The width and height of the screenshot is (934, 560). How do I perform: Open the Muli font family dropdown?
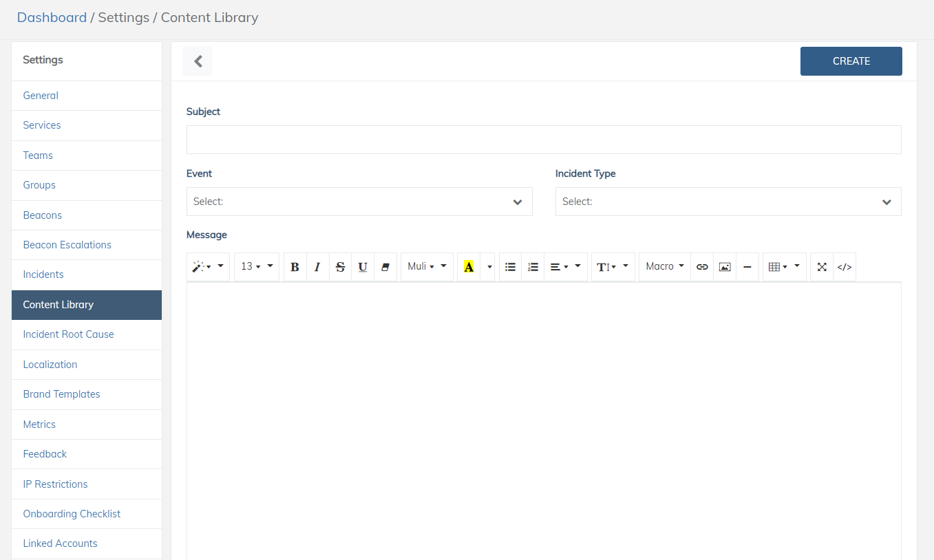pyautogui.click(x=427, y=267)
